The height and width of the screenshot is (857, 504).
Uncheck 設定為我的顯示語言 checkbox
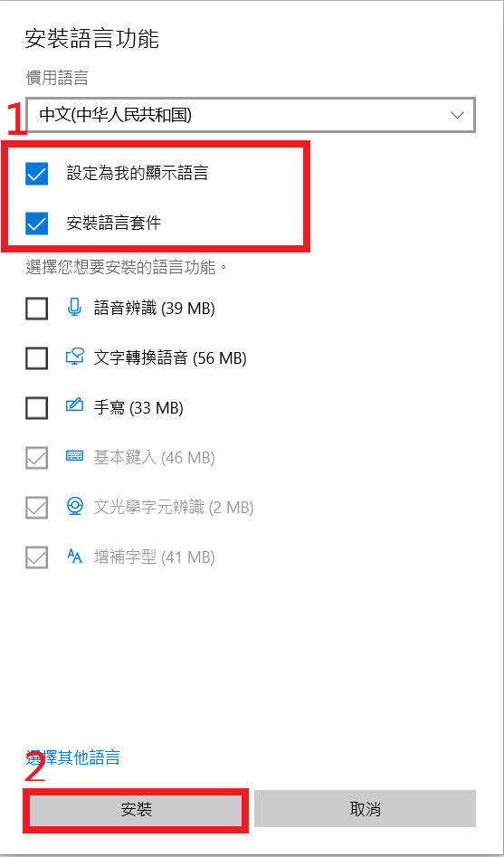(36, 174)
